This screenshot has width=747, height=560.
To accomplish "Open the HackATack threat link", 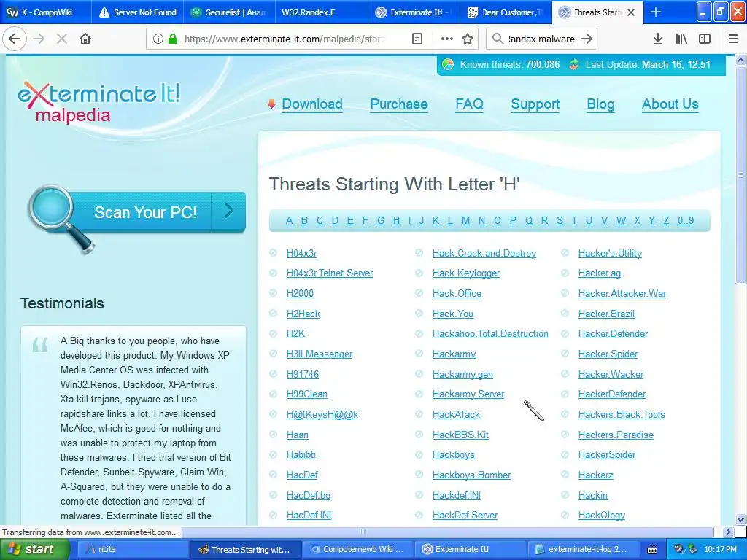I will click(x=456, y=414).
